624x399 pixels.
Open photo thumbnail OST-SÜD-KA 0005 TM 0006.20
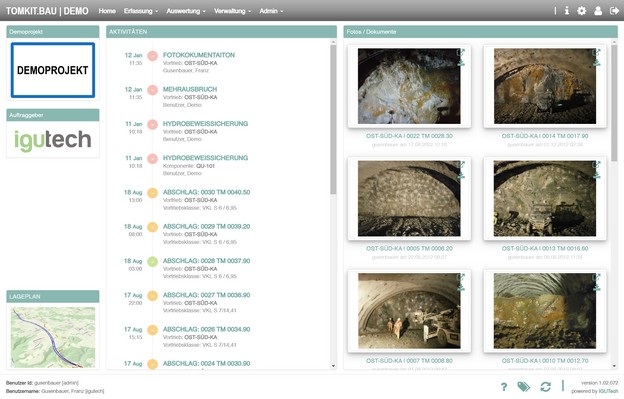pyautogui.click(x=409, y=199)
